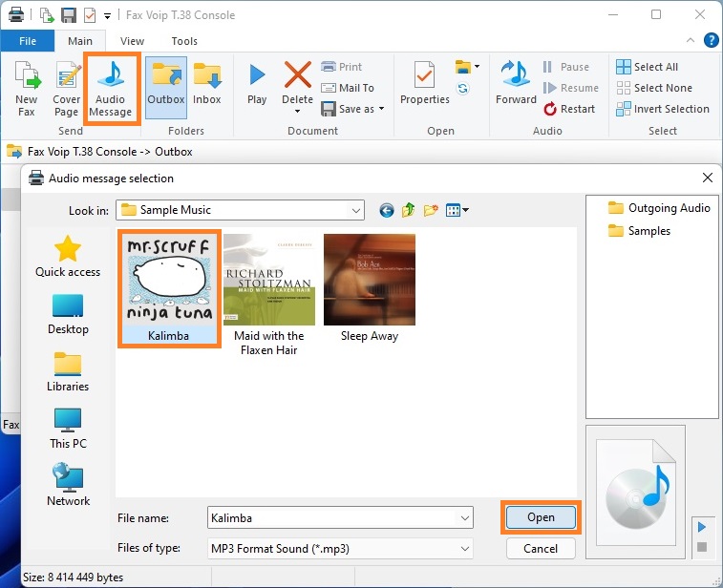Open the folder dropdown in Open group

coord(467,67)
